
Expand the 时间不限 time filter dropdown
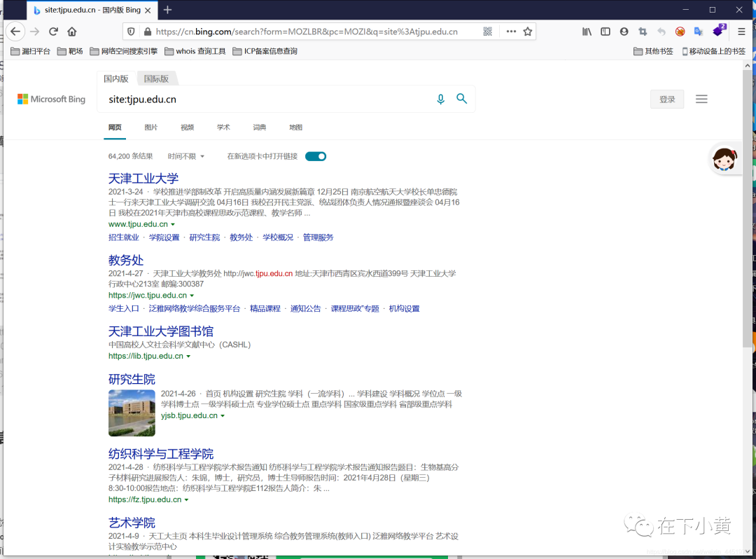pos(186,156)
